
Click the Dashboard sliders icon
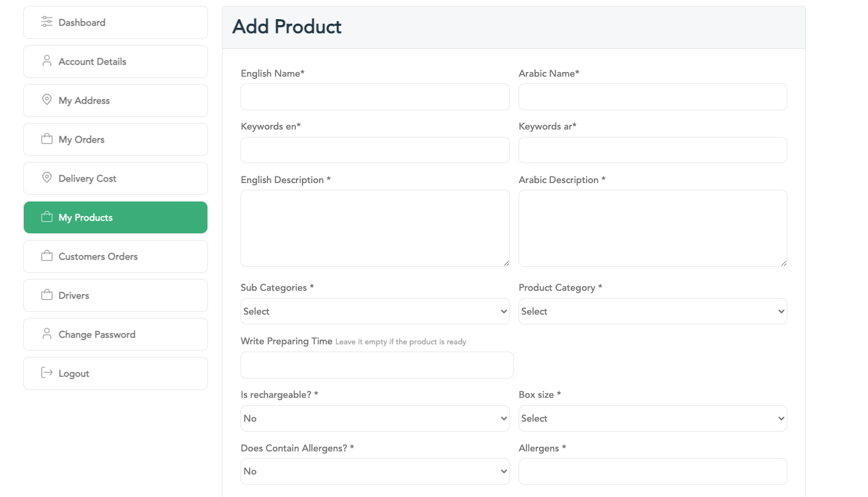point(47,22)
